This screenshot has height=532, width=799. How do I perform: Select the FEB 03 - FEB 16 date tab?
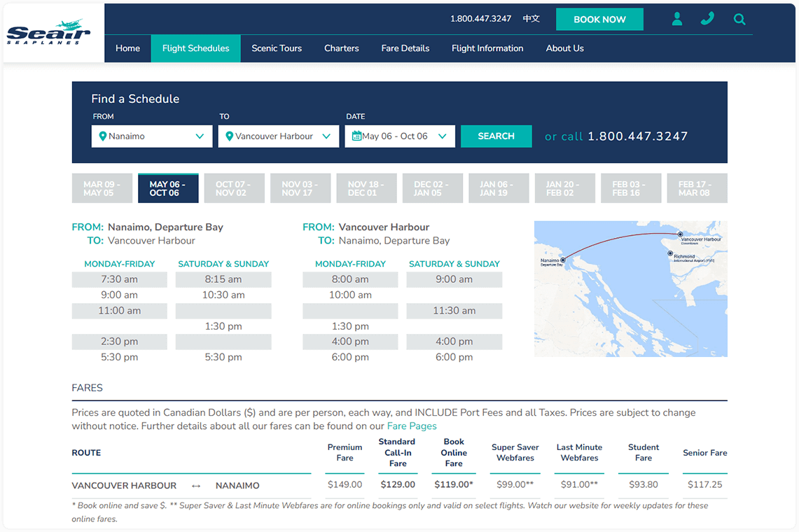pyautogui.click(x=631, y=188)
